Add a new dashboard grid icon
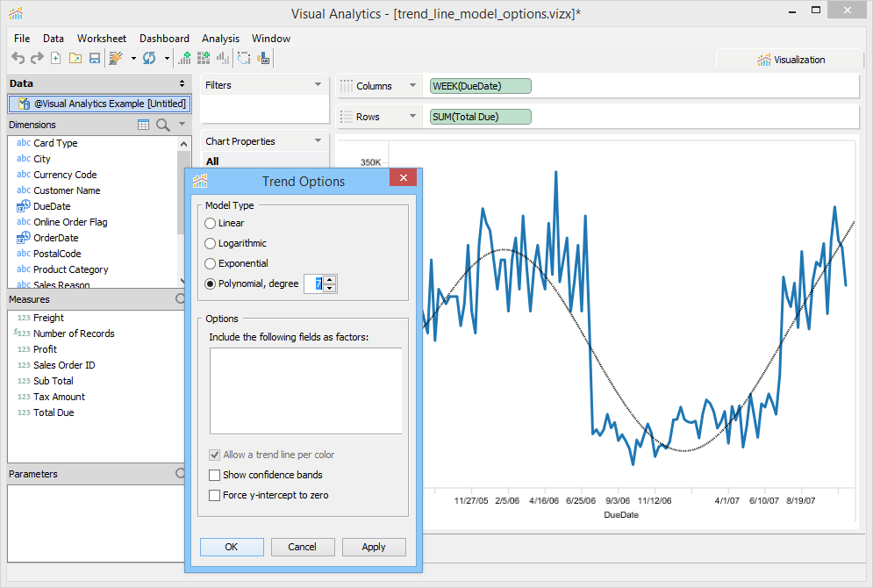 click(204, 58)
